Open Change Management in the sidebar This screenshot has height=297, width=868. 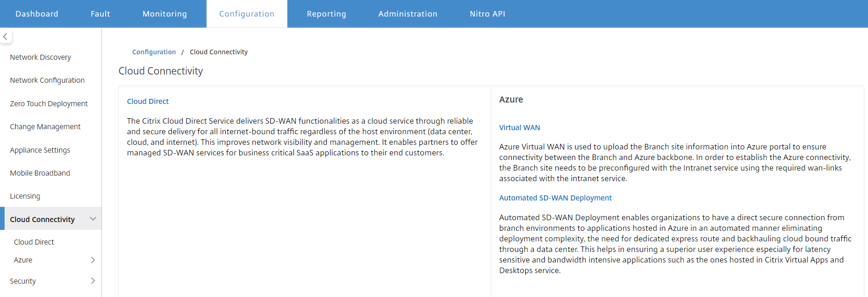[45, 126]
